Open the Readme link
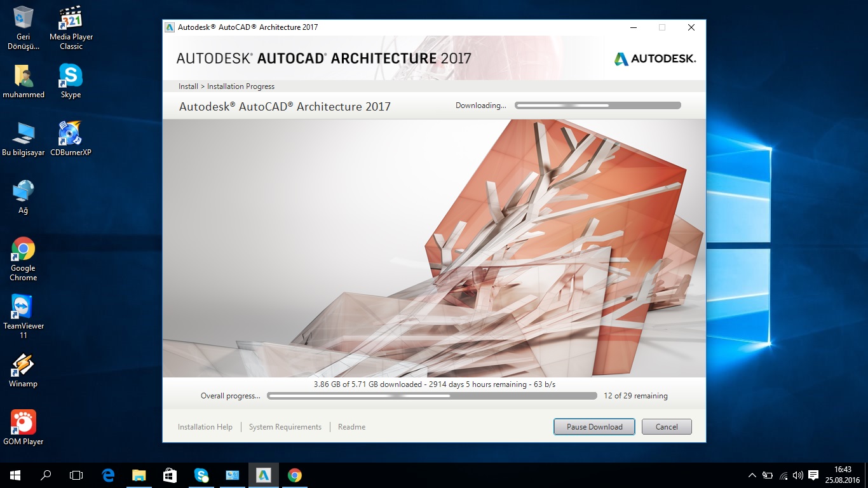 (351, 427)
